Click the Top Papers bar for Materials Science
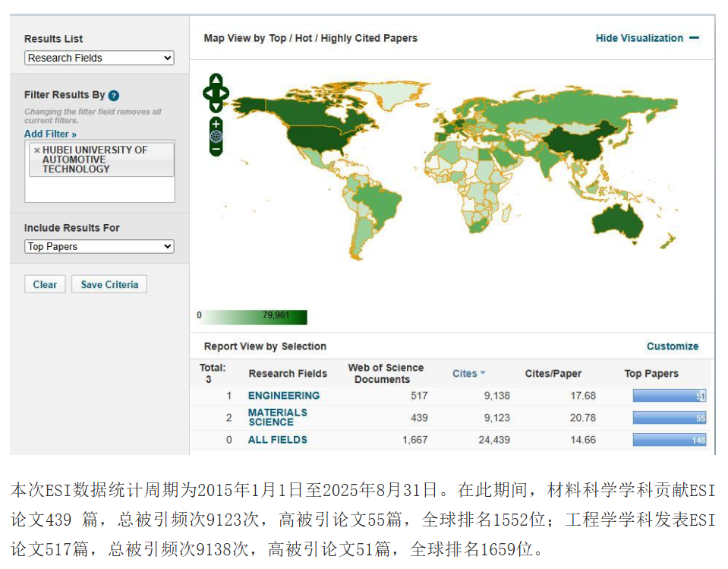The width and height of the screenshot is (728, 569). pyautogui.click(x=669, y=417)
